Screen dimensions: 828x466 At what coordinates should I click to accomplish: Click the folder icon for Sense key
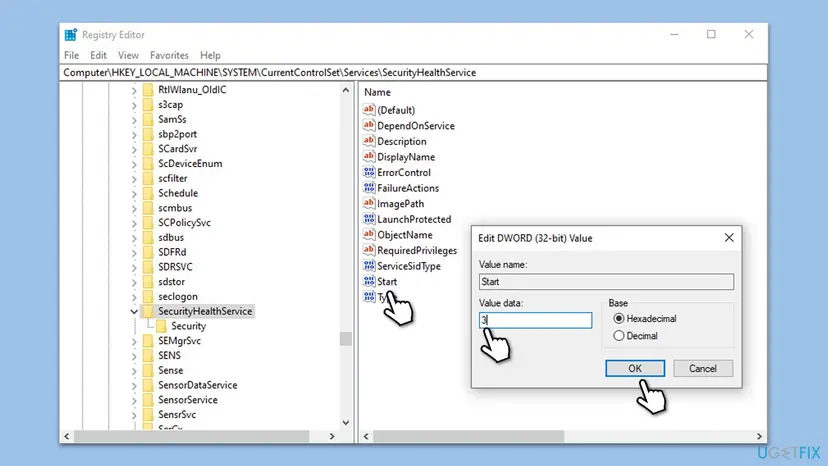pos(148,370)
